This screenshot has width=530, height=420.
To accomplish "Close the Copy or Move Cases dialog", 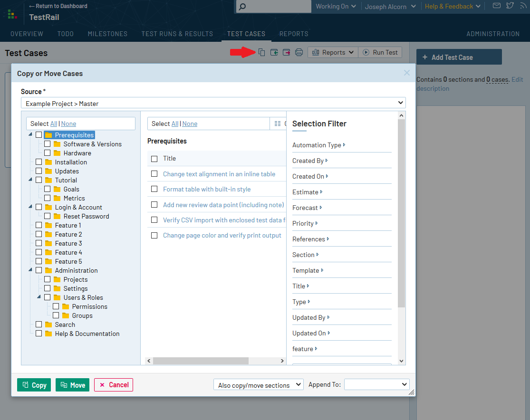I will (x=406, y=73).
